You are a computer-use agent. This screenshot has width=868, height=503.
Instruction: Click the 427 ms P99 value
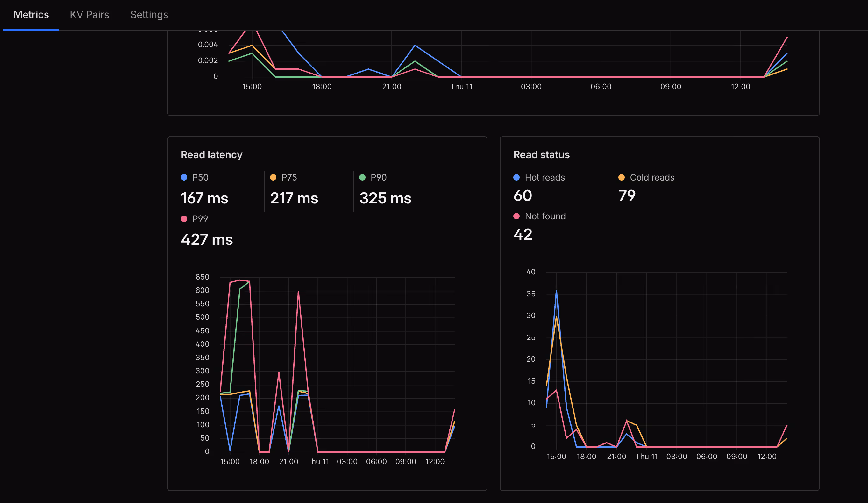[x=207, y=239]
